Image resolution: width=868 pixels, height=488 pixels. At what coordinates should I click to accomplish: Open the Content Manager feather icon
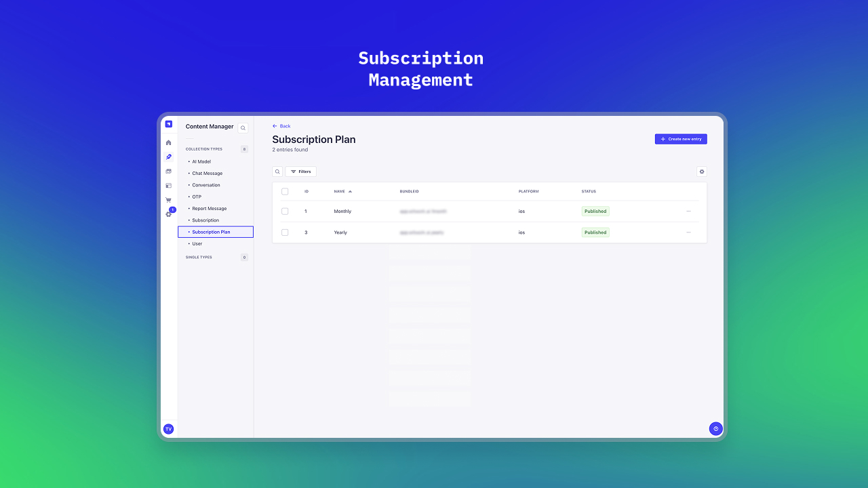(169, 157)
